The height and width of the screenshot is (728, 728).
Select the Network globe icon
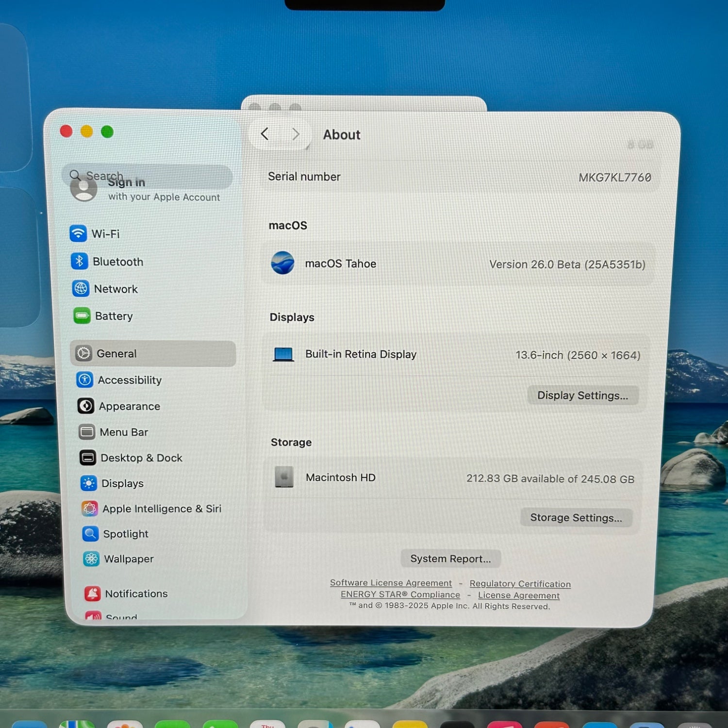pos(81,288)
